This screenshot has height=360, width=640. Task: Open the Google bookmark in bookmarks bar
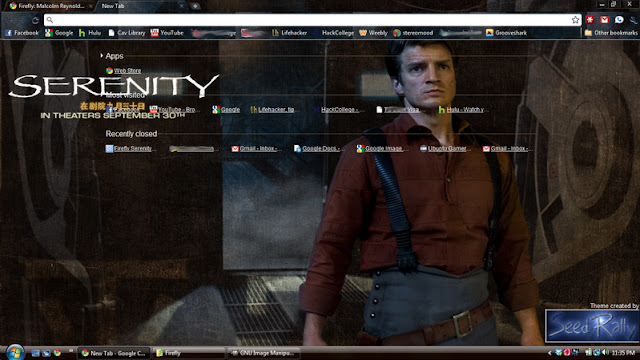pyautogui.click(x=59, y=33)
